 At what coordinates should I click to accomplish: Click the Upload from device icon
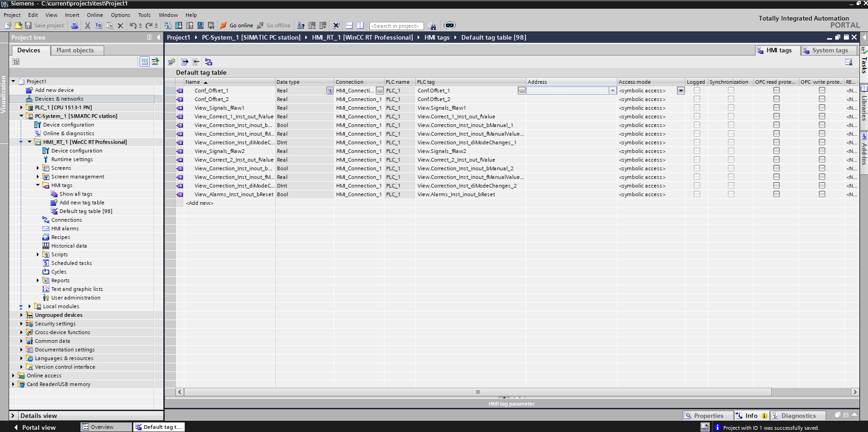(190, 25)
